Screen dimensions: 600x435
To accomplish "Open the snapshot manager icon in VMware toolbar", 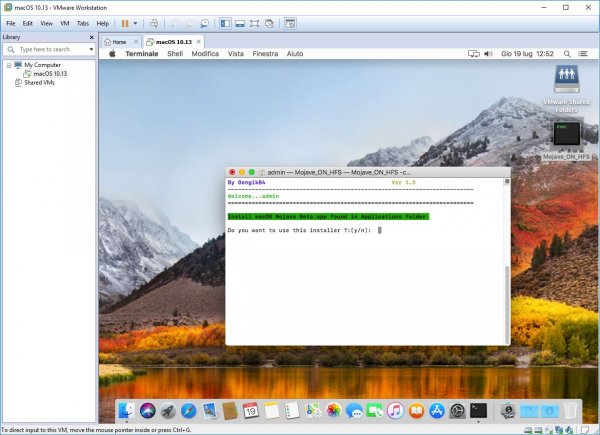I will pyautogui.click(x=205, y=23).
